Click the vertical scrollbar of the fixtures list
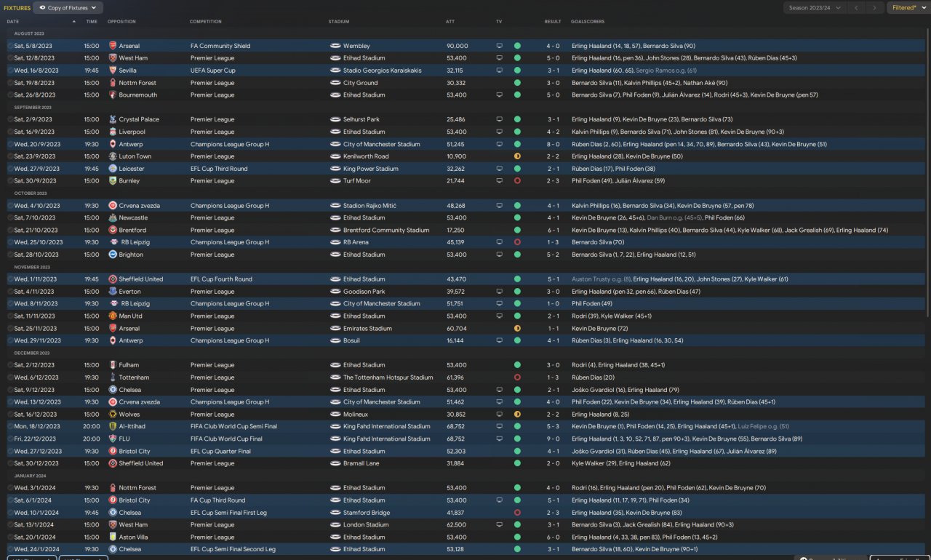The width and height of the screenshot is (931, 560). pyautogui.click(x=927, y=172)
